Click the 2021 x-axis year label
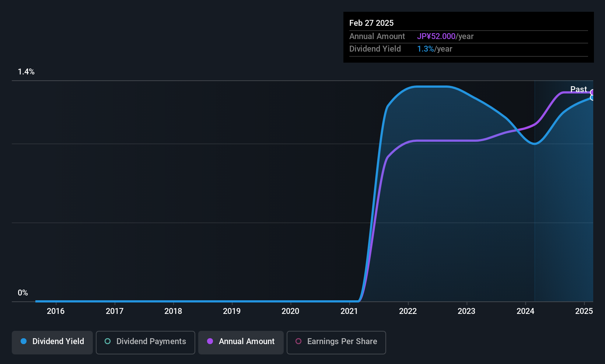The height and width of the screenshot is (364, 605). [349, 311]
